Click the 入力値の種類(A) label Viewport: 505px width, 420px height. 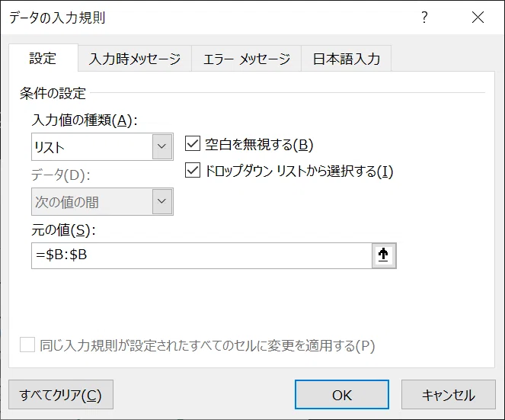click(x=85, y=120)
